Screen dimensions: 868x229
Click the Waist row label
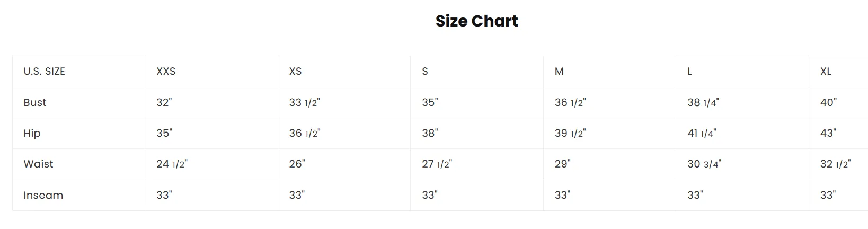pyautogui.click(x=38, y=164)
